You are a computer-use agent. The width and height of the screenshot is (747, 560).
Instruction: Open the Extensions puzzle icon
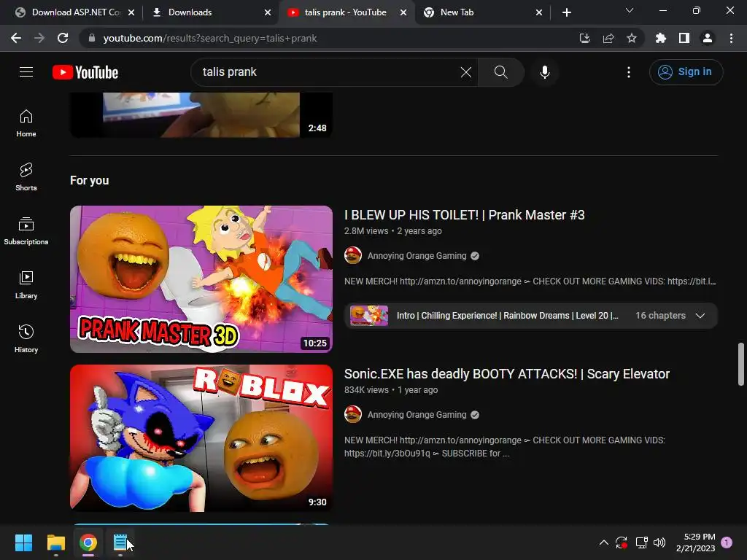click(x=661, y=38)
